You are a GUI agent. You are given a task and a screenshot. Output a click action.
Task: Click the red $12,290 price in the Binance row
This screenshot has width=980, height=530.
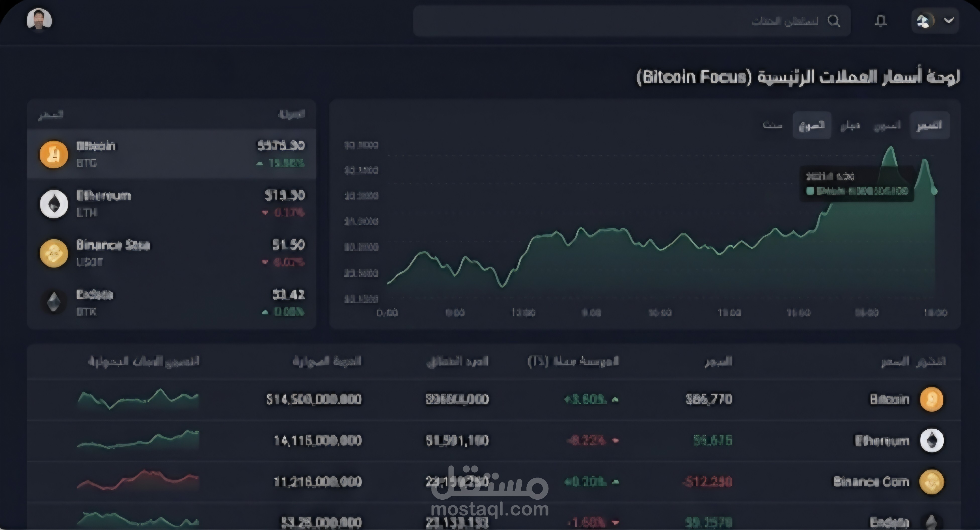coord(708,482)
